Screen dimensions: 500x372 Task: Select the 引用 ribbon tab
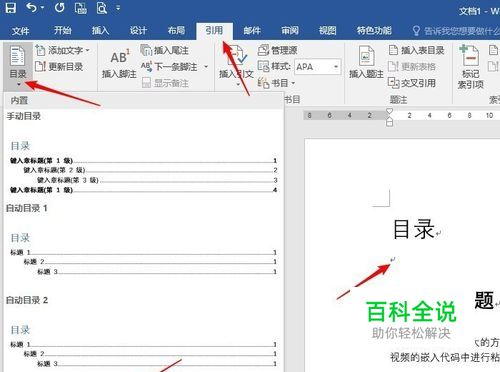pyautogui.click(x=214, y=31)
